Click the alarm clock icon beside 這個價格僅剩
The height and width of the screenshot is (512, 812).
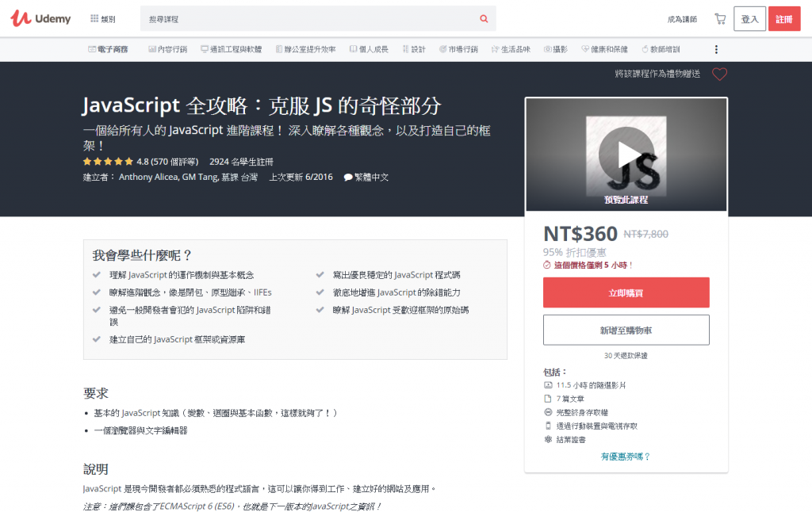(x=547, y=265)
